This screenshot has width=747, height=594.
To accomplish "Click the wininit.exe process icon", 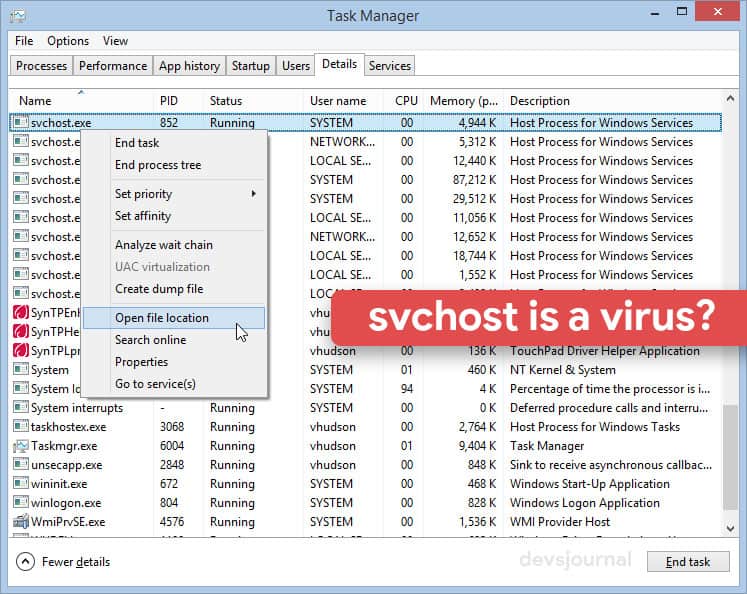I will (x=20, y=484).
